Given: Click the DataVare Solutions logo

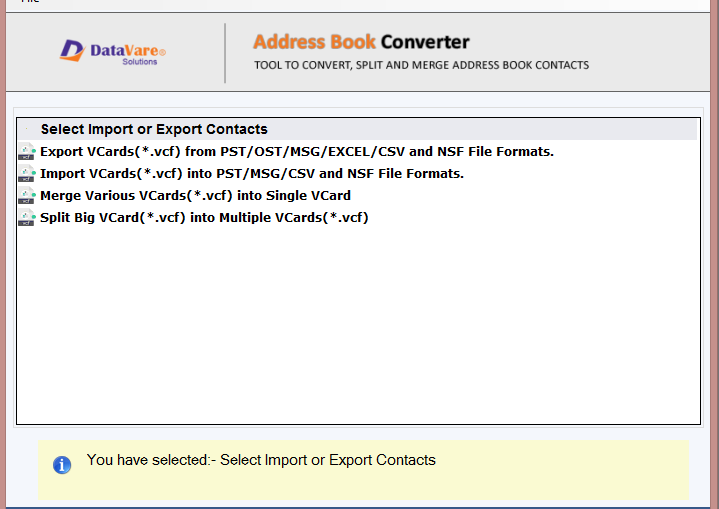Looking at the screenshot, I should [x=113, y=52].
